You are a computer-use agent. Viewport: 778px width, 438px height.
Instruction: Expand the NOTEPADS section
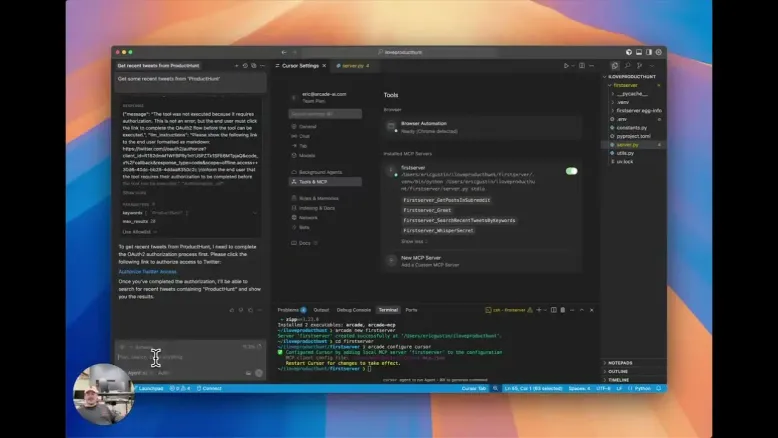pos(620,363)
